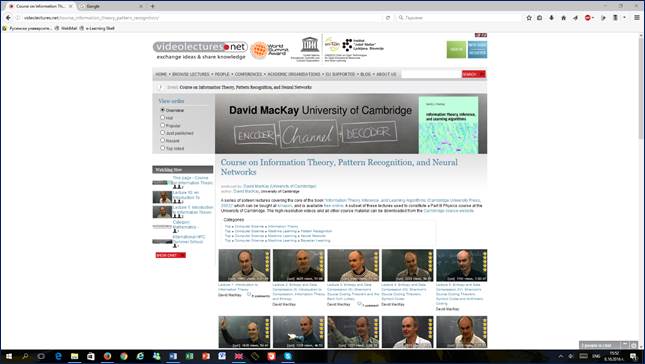Open Word from the taskbar
The height and width of the screenshot is (364, 645).
(x=173, y=356)
